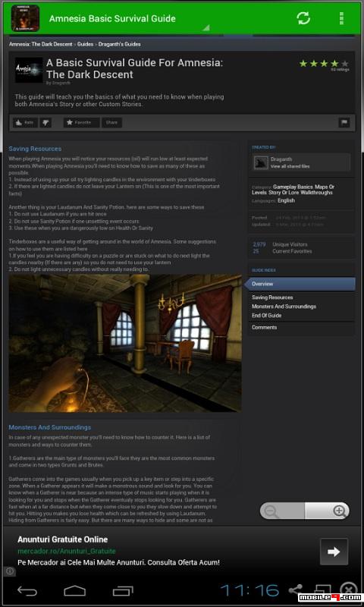Click the Story Or Lore category

pos(284,193)
